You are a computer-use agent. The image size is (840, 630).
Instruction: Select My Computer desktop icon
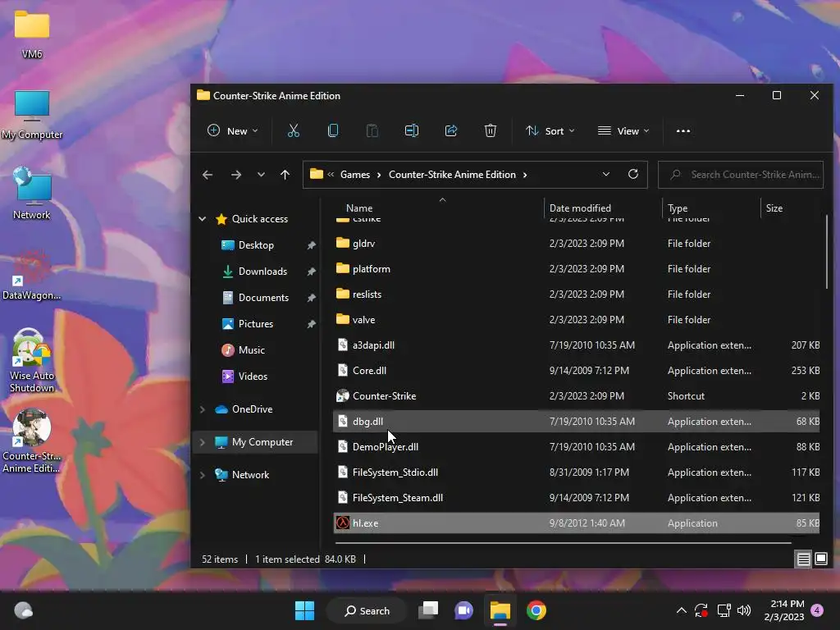click(x=32, y=115)
